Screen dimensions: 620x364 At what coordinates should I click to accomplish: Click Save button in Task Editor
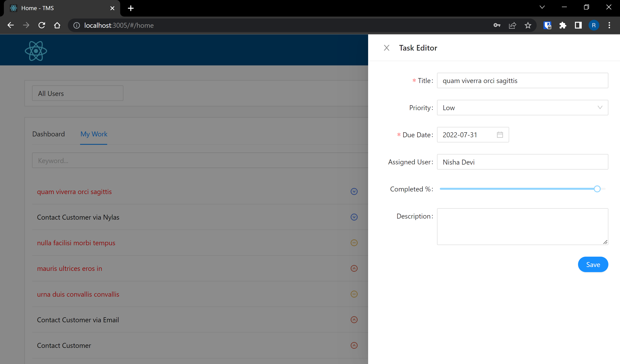pyautogui.click(x=593, y=264)
